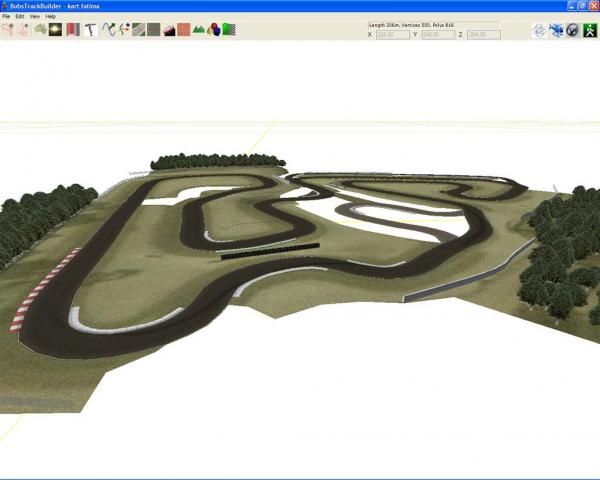Click the brick wall icon
The height and width of the screenshot is (480, 600).
point(184,29)
